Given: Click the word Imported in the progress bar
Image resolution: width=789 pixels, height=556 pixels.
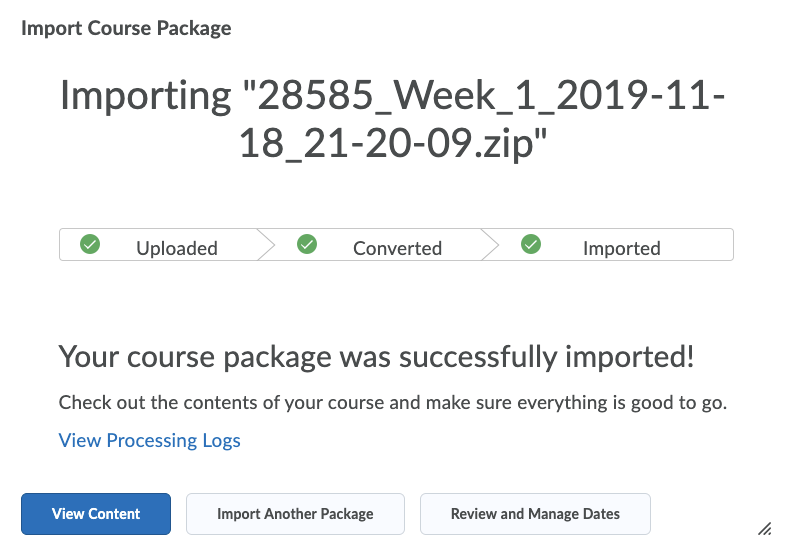Looking at the screenshot, I should click(x=622, y=248).
